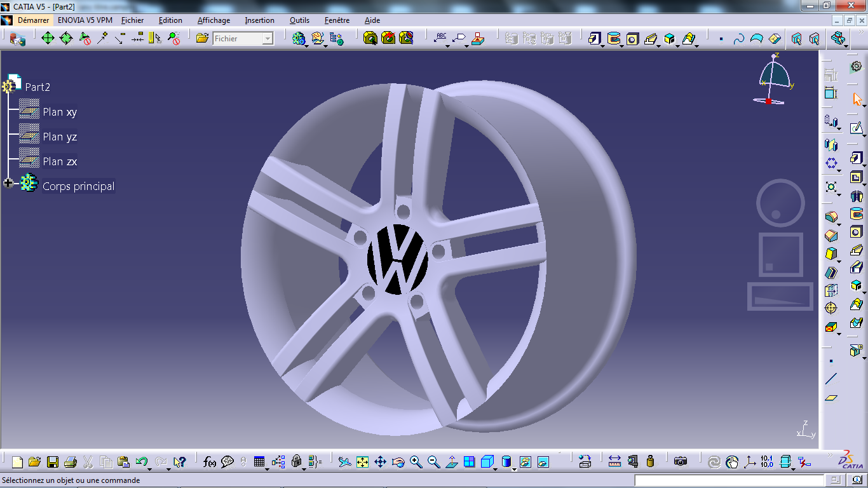Open a file using bottom toolbar folder icon

coord(34,462)
